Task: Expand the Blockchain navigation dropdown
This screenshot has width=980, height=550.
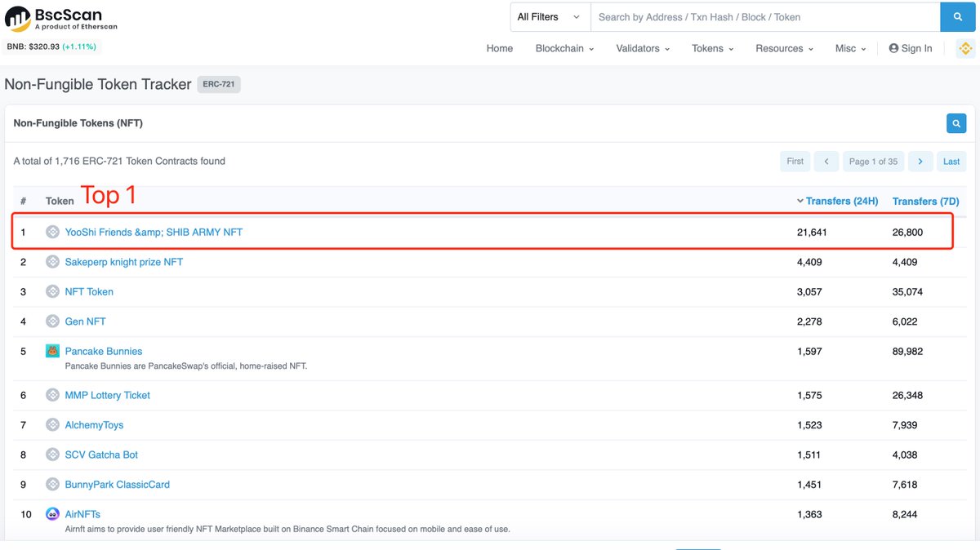Action: coord(563,48)
